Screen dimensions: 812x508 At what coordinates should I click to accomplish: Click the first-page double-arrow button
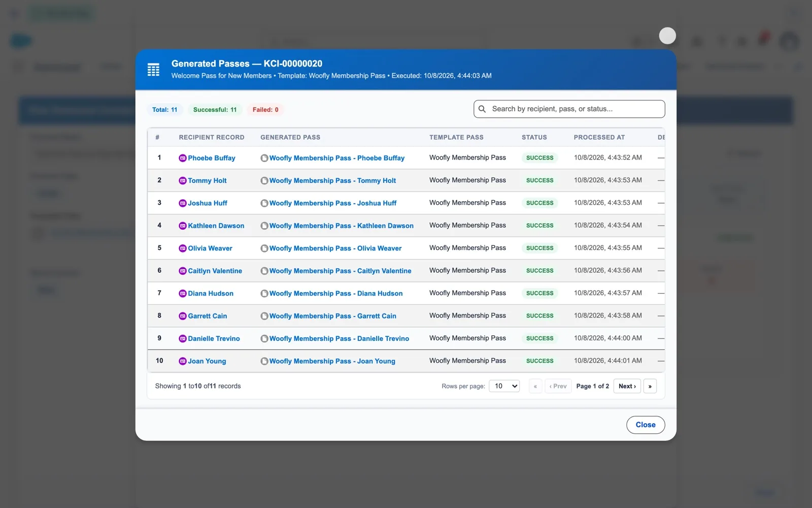[535, 386]
